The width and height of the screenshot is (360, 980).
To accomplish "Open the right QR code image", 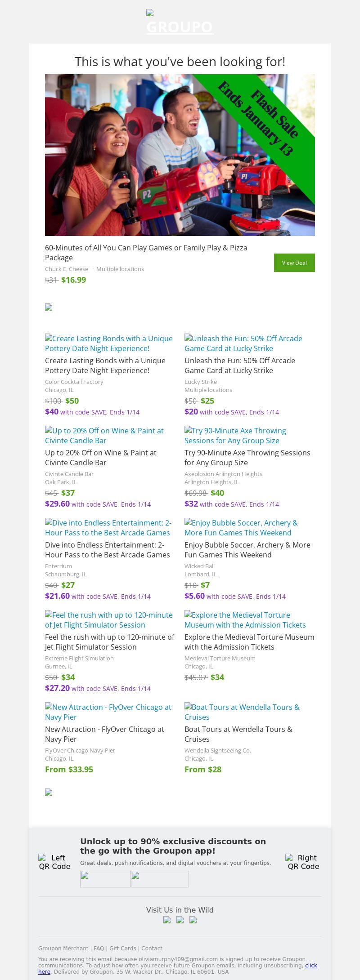I will point(303,862).
